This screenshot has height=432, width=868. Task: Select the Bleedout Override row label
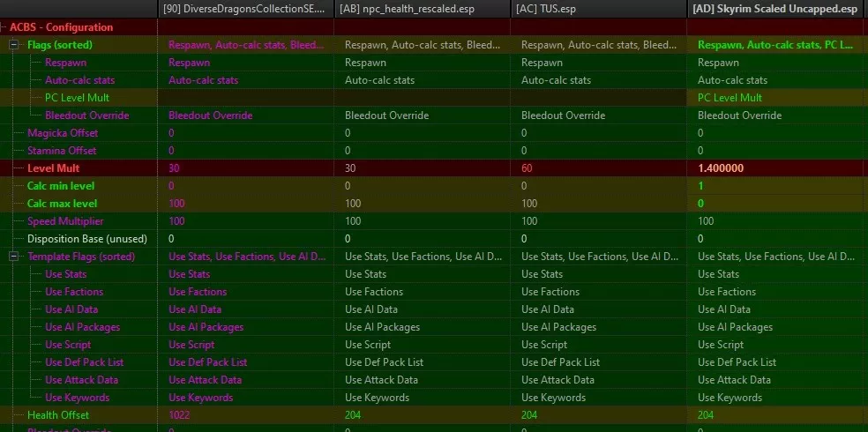coord(87,115)
